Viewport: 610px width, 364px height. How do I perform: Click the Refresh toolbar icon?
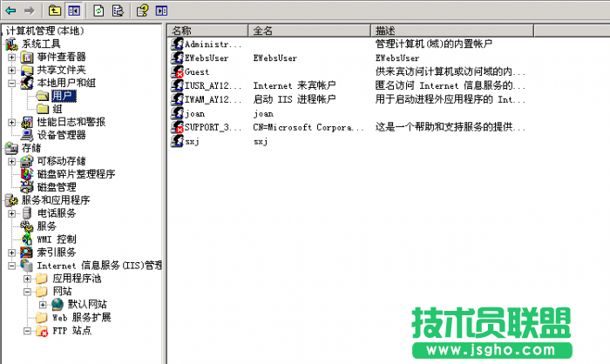pyautogui.click(x=98, y=10)
